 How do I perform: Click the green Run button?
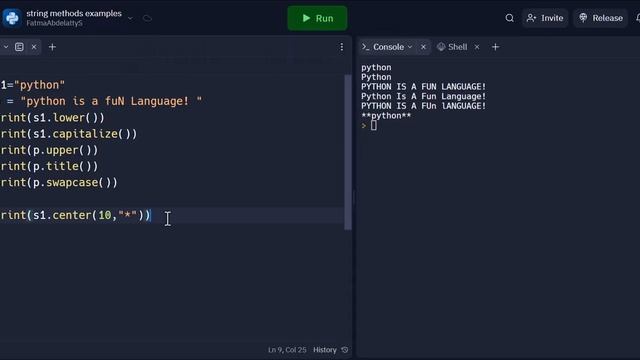click(317, 18)
